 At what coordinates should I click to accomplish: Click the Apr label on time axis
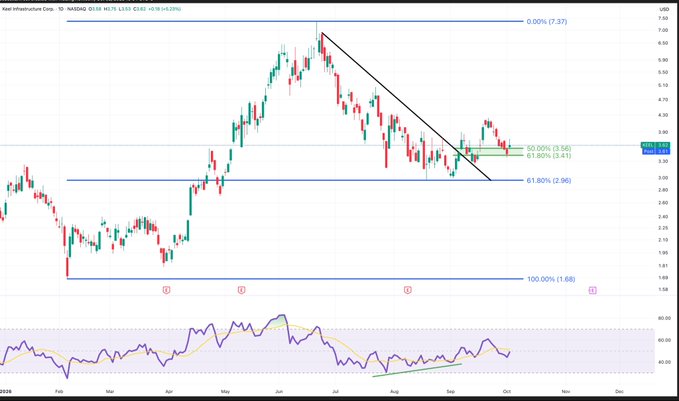169,391
